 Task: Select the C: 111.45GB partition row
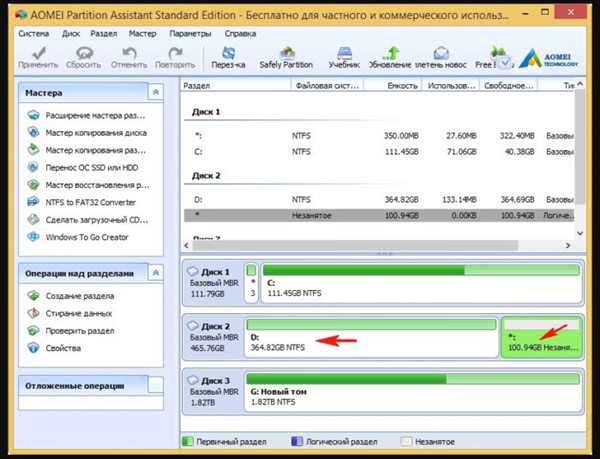[x=379, y=152]
